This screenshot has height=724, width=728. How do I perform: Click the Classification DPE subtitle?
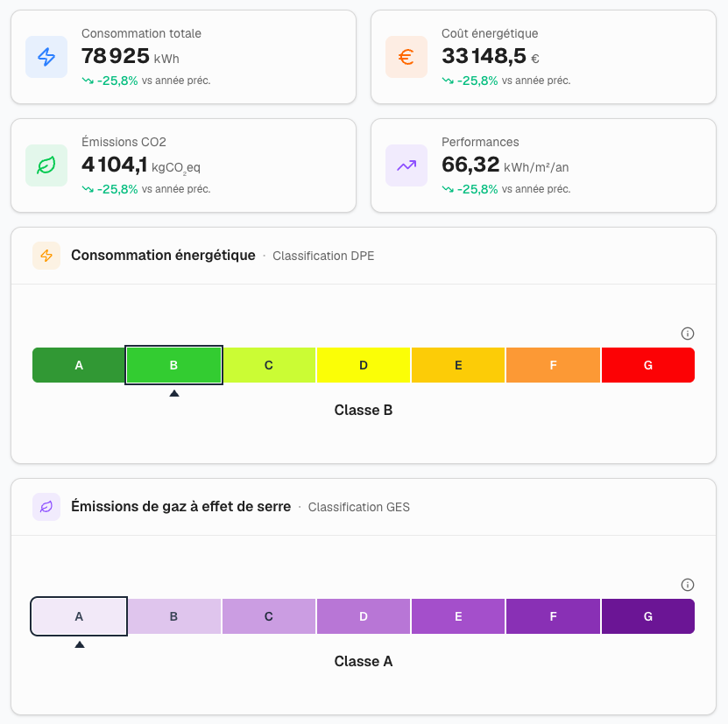[323, 256]
